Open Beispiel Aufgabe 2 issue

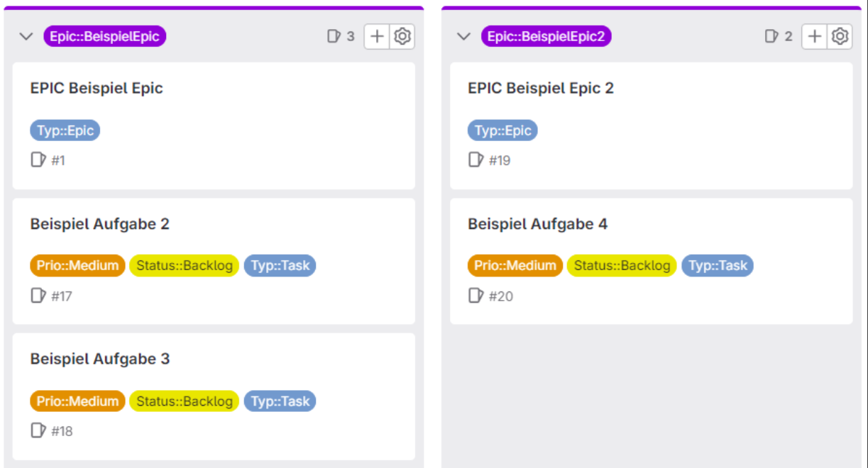(x=100, y=224)
